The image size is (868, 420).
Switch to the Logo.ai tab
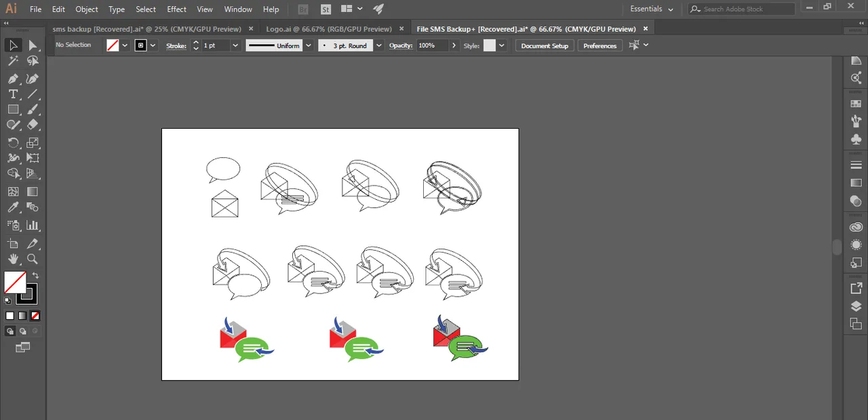tap(329, 29)
